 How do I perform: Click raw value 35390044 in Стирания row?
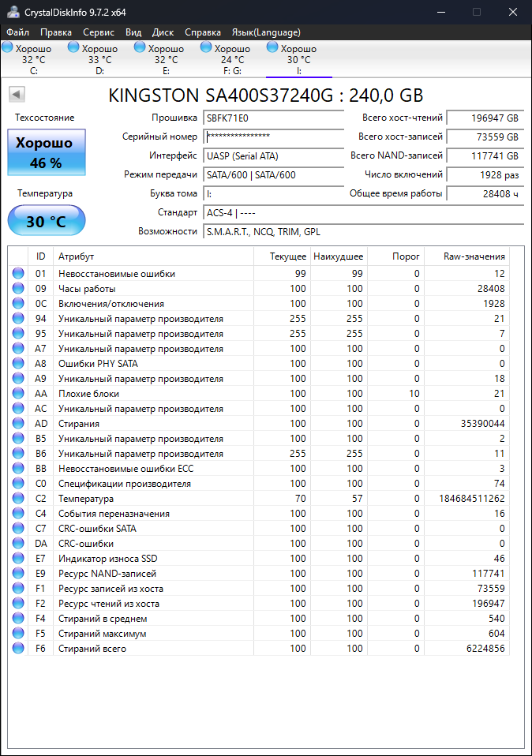click(483, 424)
